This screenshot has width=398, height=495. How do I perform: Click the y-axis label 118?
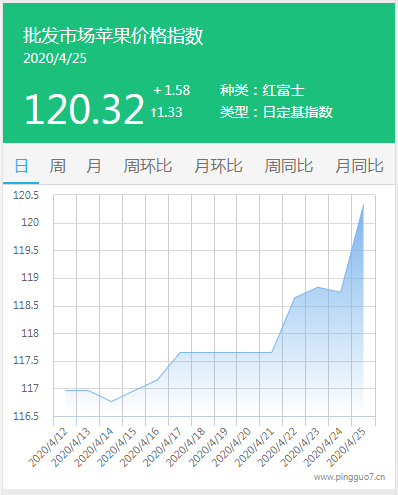30,333
